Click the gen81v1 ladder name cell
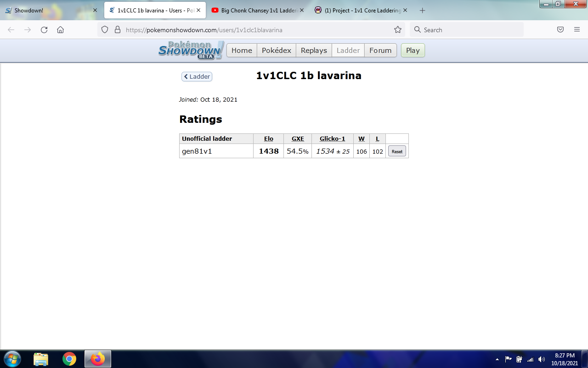Image resolution: width=588 pixels, height=368 pixels. [216, 151]
